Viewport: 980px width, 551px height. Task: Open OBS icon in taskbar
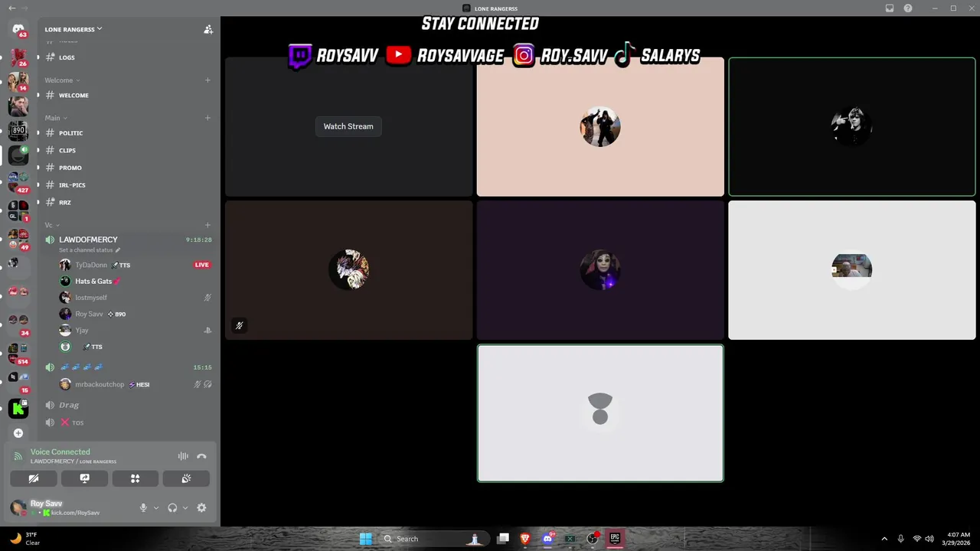coord(592,539)
